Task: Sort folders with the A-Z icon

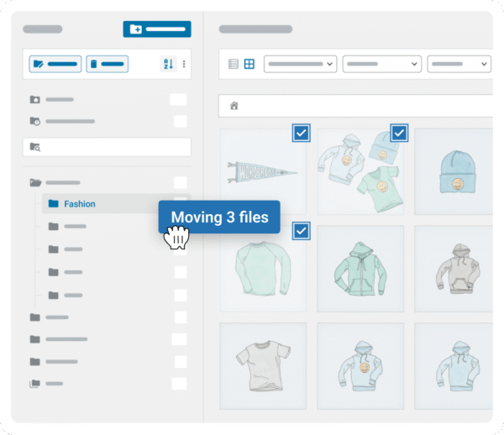Action: coord(167,64)
